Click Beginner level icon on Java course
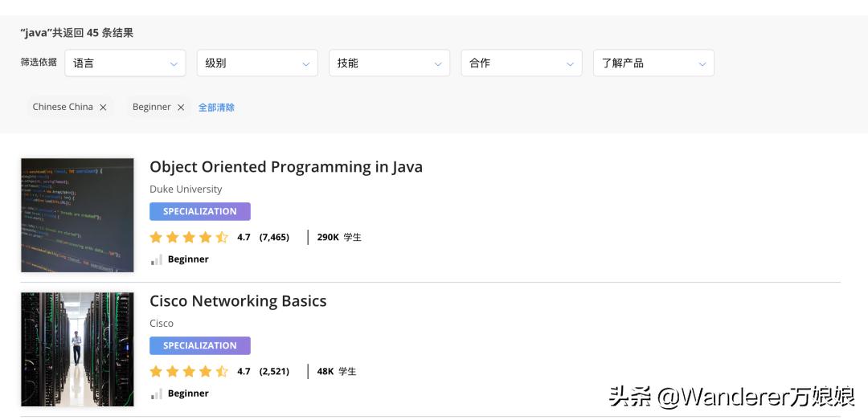The image size is (868, 420). pos(156,259)
